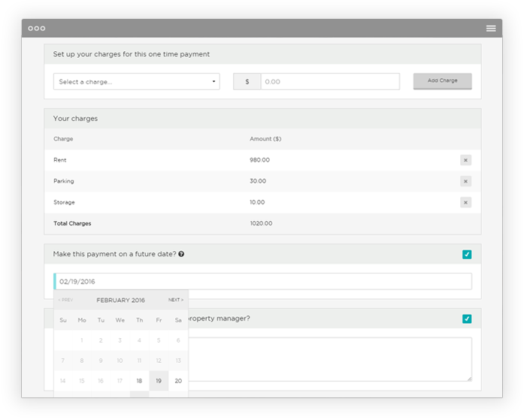Click the Total Charges label

point(72,223)
